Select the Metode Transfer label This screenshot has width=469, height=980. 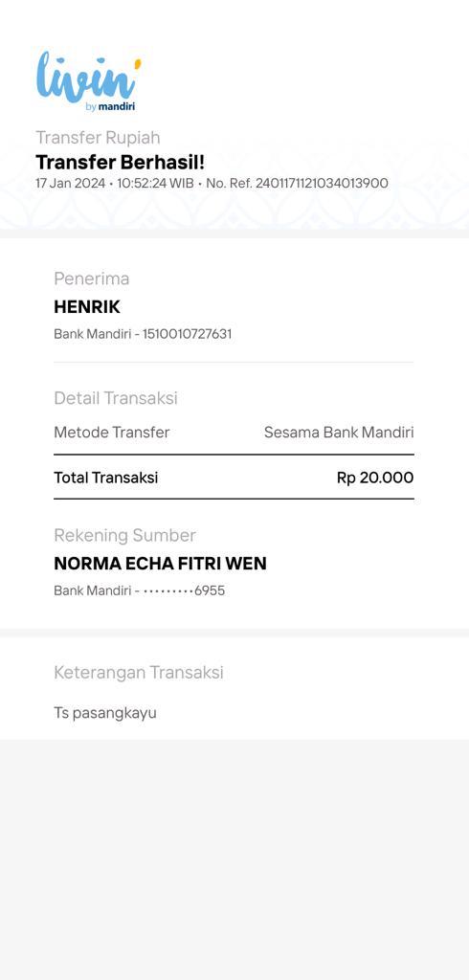(112, 433)
